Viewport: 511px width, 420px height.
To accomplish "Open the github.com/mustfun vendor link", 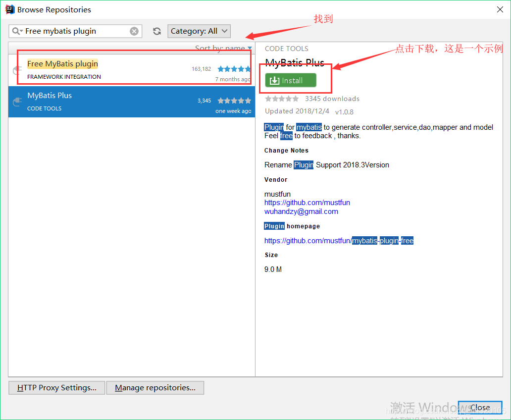I will (307, 203).
